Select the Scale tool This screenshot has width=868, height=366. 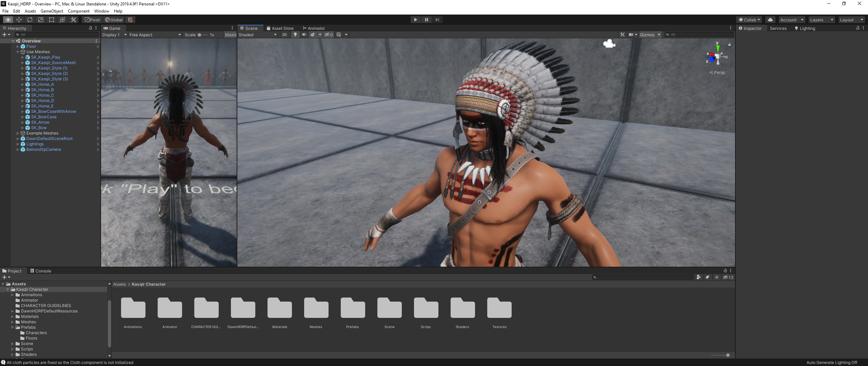[41, 20]
